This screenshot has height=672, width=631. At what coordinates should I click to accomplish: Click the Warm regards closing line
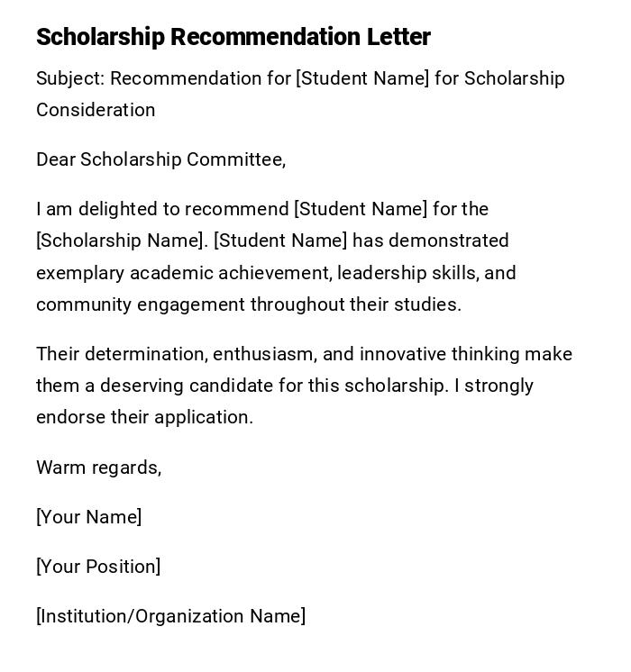pos(98,468)
